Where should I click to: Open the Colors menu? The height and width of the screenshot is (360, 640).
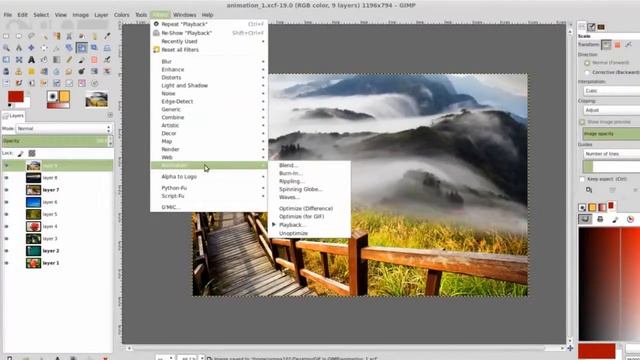[x=122, y=15]
